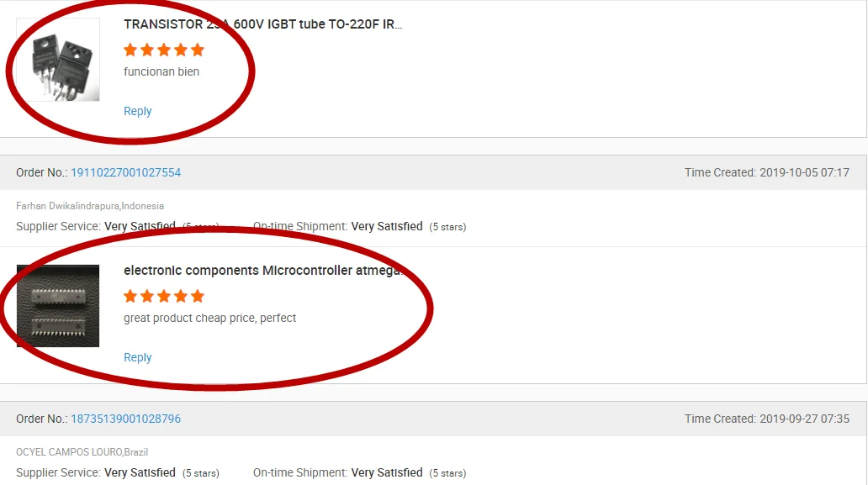Select reviewer name Farhan Dwikalindrapura, Indonesia

[90, 206]
